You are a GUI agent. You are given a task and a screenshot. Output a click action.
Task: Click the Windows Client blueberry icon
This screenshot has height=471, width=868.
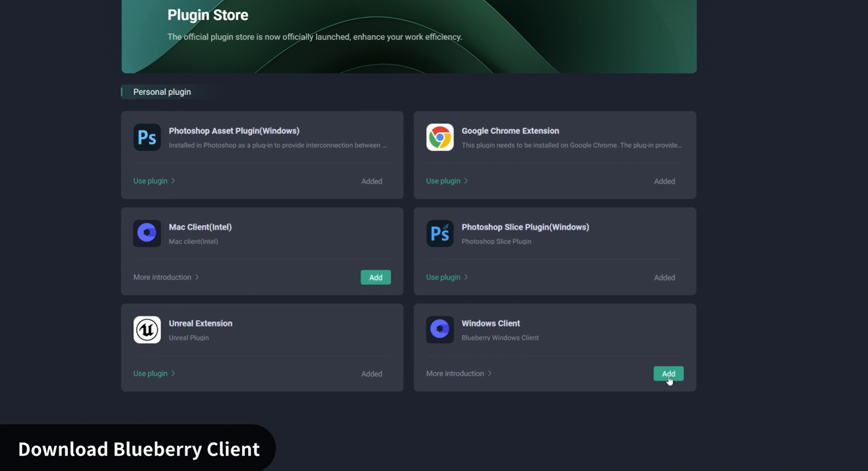click(440, 329)
